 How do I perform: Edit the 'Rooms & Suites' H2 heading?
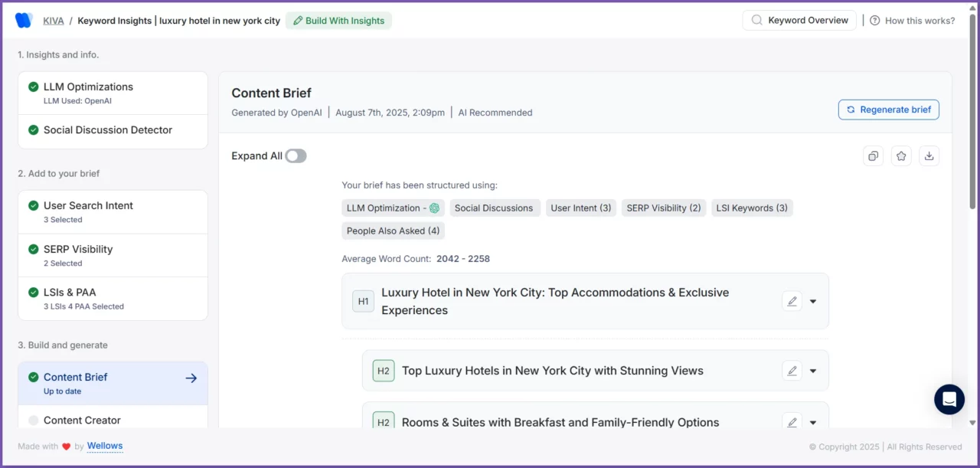tap(792, 422)
